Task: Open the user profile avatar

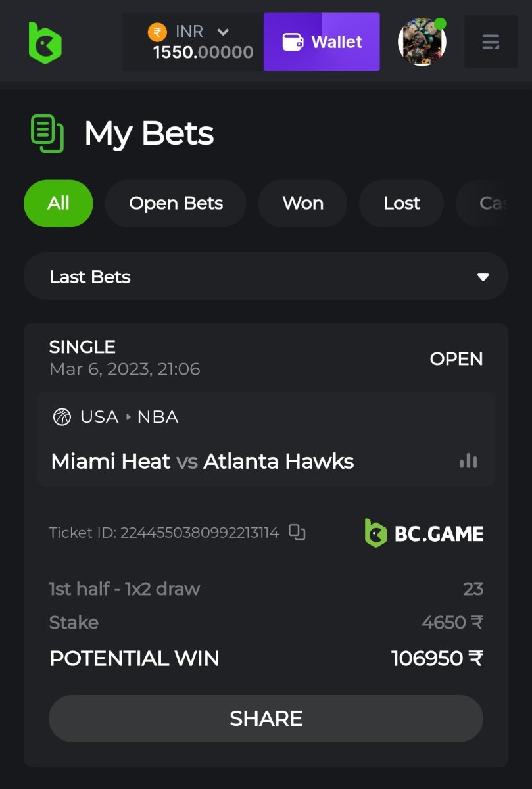Action: (x=422, y=42)
